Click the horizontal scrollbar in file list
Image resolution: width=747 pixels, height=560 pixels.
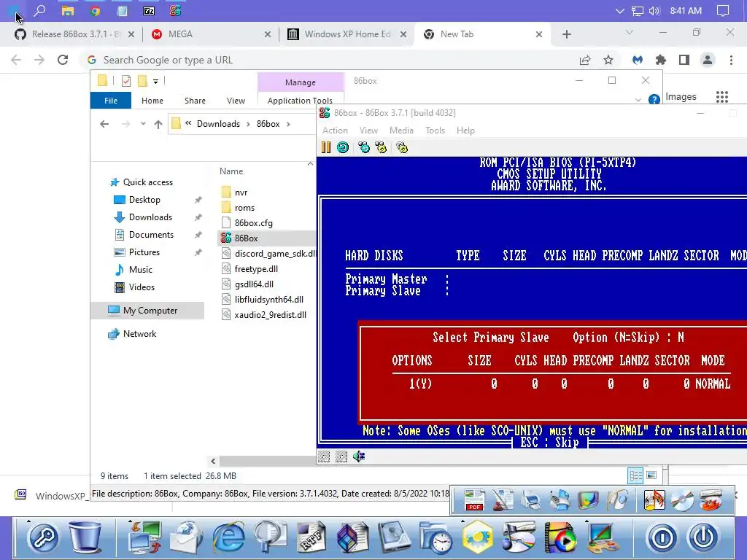coord(267,461)
